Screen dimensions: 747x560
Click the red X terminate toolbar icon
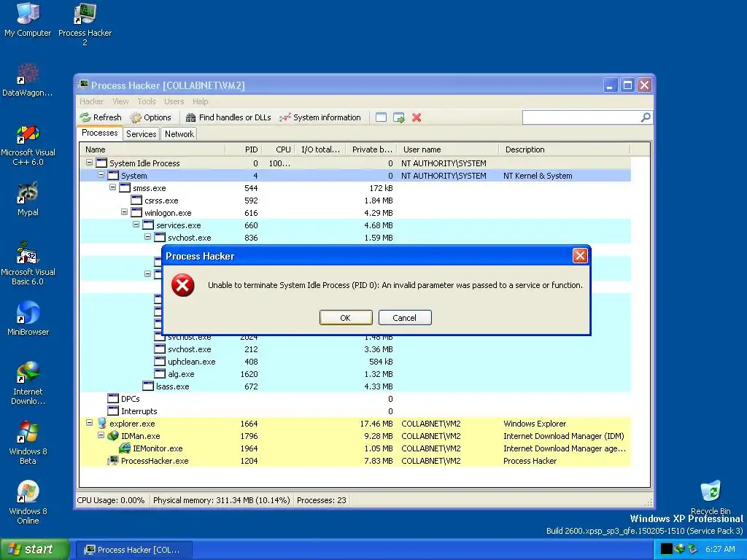[x=417, y=117]
